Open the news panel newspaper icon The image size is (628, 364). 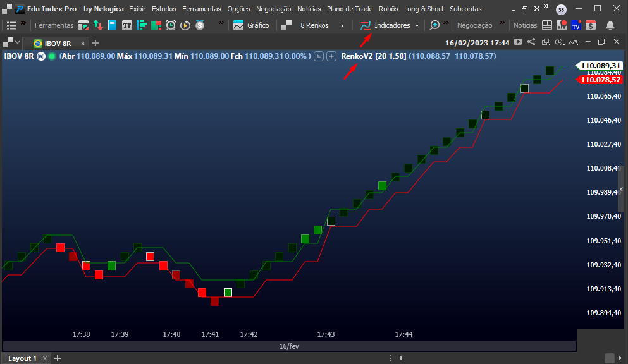pos(546,25)
